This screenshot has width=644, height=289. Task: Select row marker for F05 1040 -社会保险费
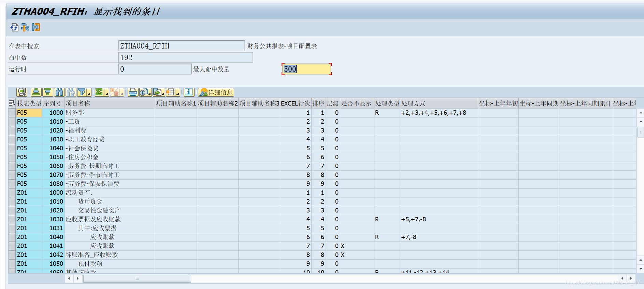tap(12, 148)
